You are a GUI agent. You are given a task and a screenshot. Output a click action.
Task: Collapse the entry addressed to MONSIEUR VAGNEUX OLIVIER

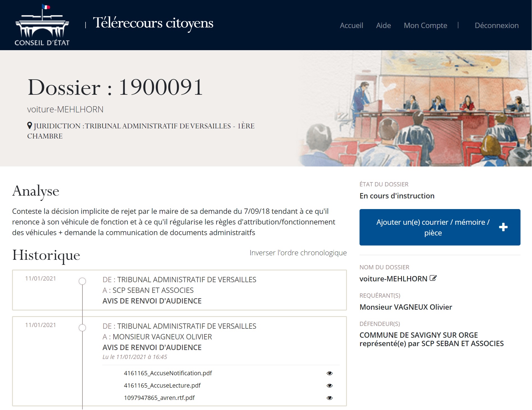179,337
